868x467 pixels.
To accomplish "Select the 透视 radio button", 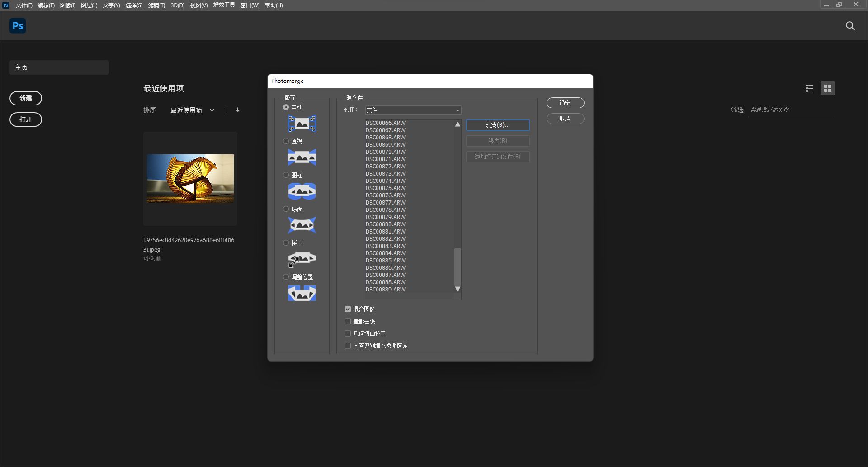I will (x=286, y=141).
